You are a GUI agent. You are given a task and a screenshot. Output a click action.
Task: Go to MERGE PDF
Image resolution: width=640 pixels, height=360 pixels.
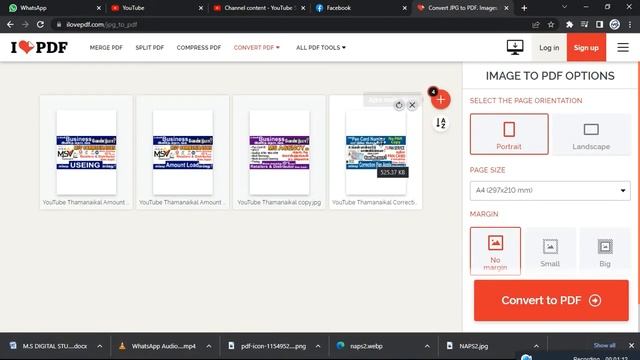point(106,48)
